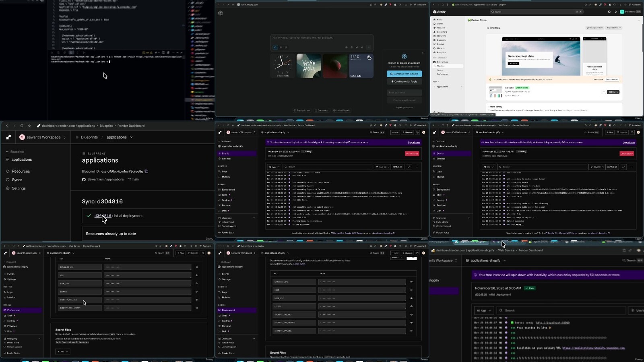
Task: Click the Shopify logo in admin header
Action: [x=439, y=12]
